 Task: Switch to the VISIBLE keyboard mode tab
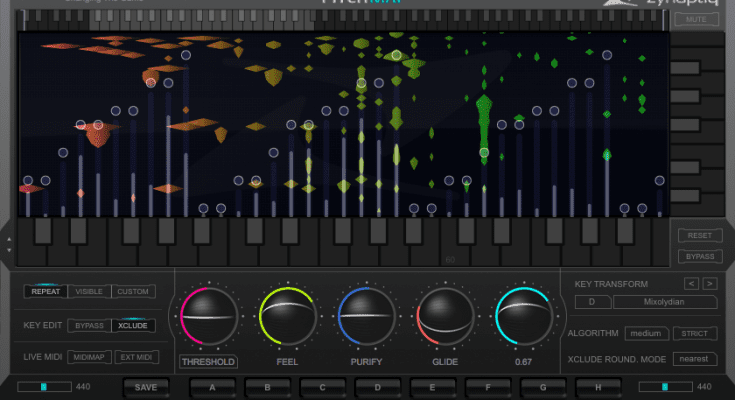pyautogui.click(x=89, y=292)
